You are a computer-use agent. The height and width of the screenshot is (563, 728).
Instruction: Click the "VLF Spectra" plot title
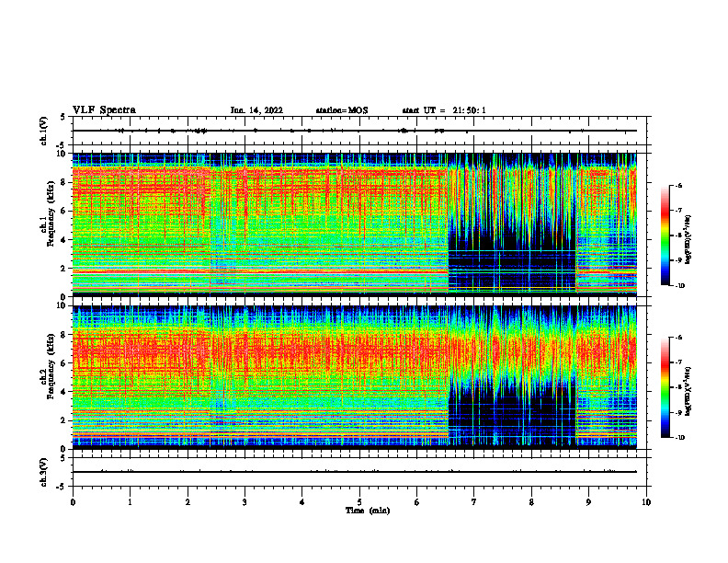(104, 110)
